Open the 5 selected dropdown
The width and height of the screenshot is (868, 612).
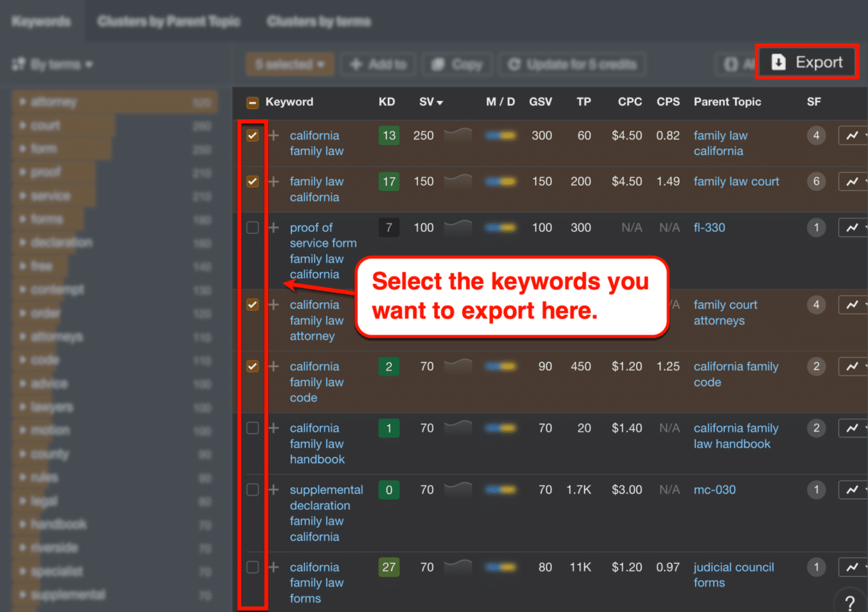point(290,64)
